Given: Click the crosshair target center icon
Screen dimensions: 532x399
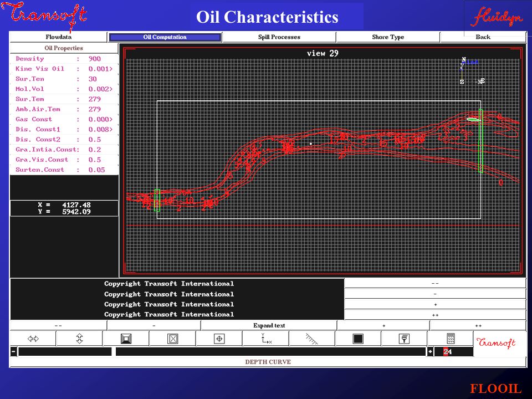Looking at the screenshot, I should point(219,339).
